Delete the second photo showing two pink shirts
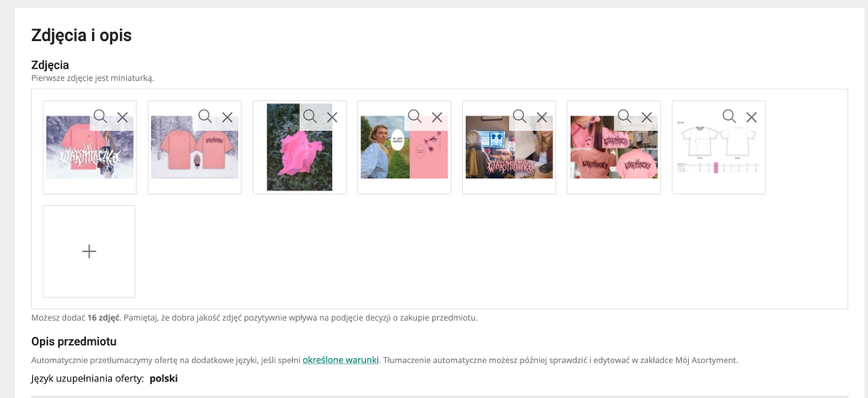 tap(228, 116)
